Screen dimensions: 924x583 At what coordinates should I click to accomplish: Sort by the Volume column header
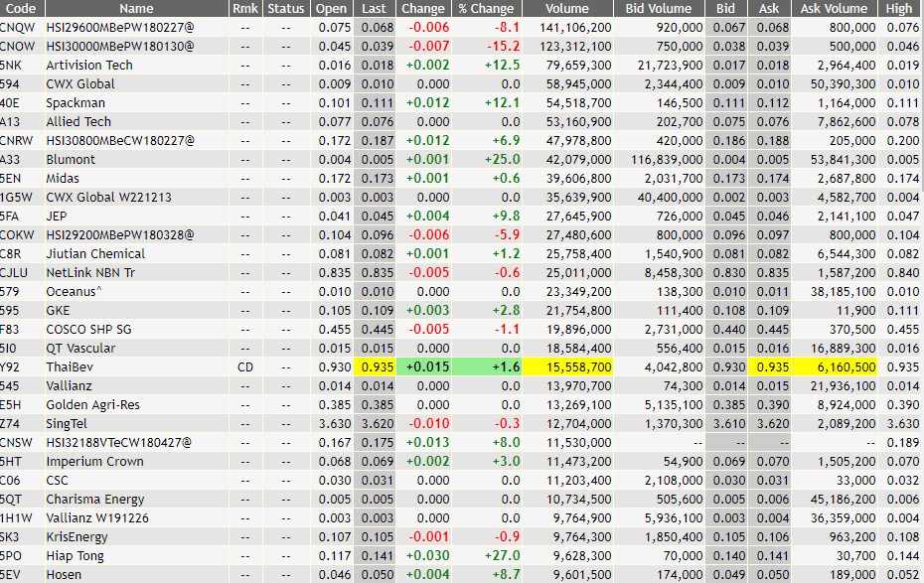click(x=567, y=8)
